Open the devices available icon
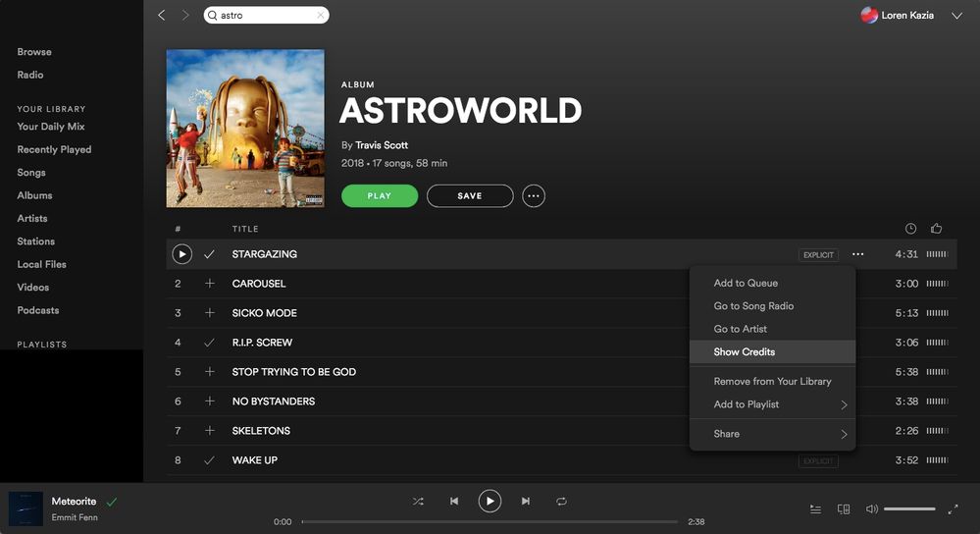This screenshot has height=534, width=980. coord(843,509)
